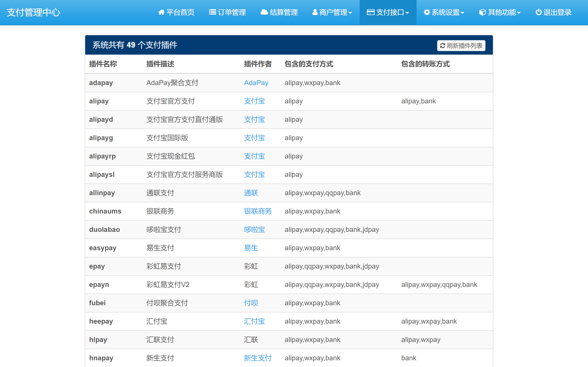Click the power icon beside 退出登录
588x367 pixels.
pyautogui.click(x=538, y=12)
